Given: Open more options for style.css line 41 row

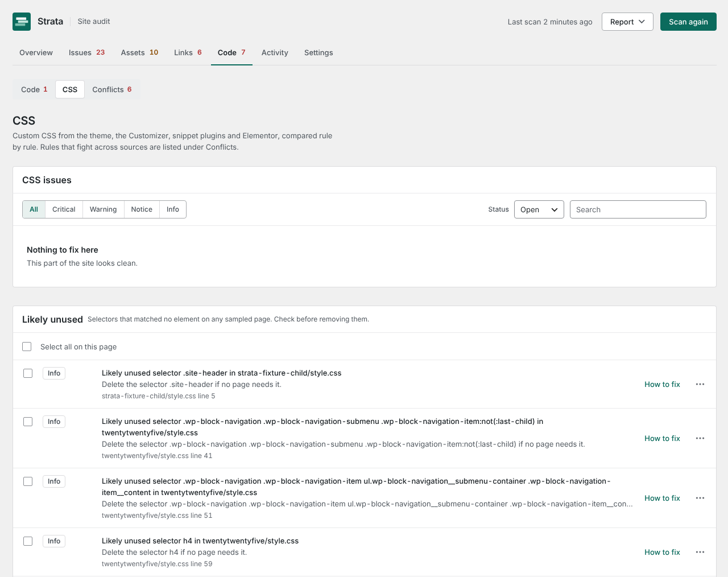Looking at the screenshot, I should click(700, 438).
